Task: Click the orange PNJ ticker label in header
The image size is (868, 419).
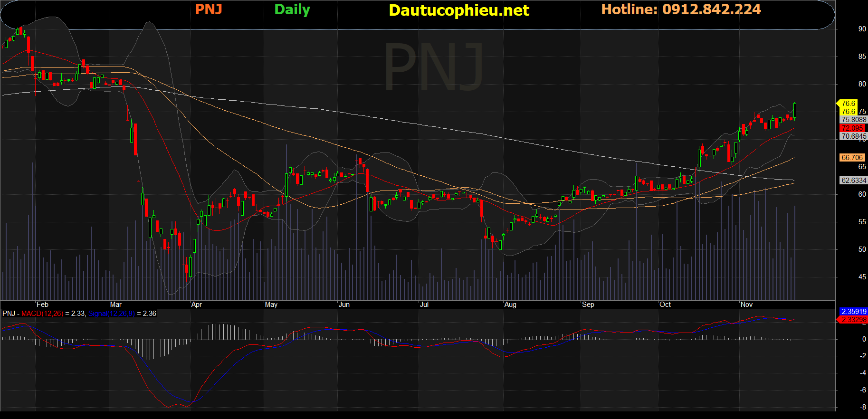Action: [x=209, y=10]
